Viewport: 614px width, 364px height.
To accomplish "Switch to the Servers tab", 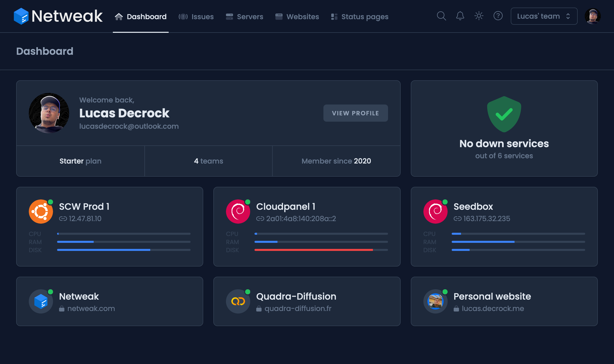I will 249,16.
